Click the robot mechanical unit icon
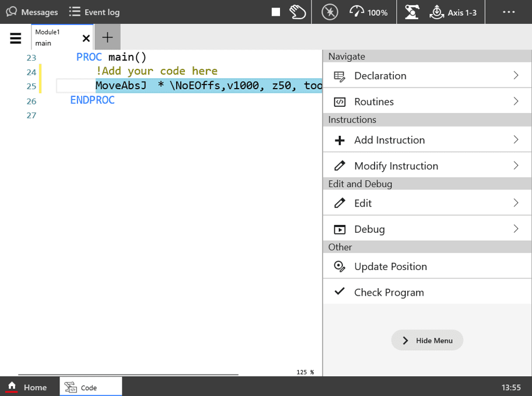Image resolution: width=532 pixels, height=396 pixels. pos(412,12)
